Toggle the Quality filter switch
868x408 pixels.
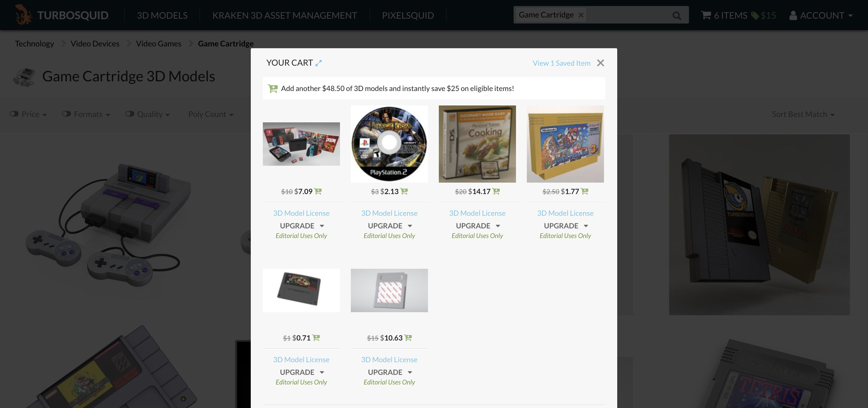(130, 114)
